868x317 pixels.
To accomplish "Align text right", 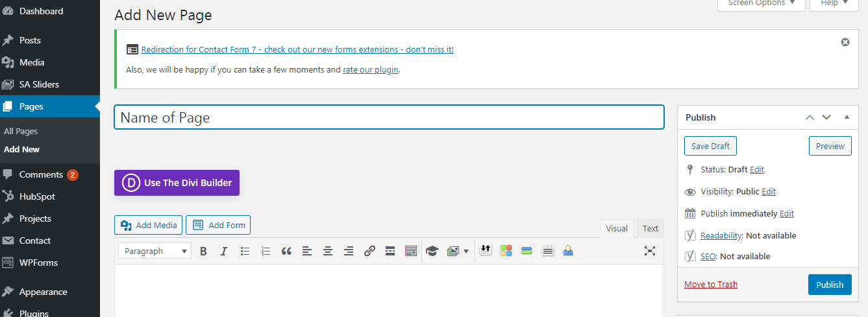I will (x=349, y=252).
